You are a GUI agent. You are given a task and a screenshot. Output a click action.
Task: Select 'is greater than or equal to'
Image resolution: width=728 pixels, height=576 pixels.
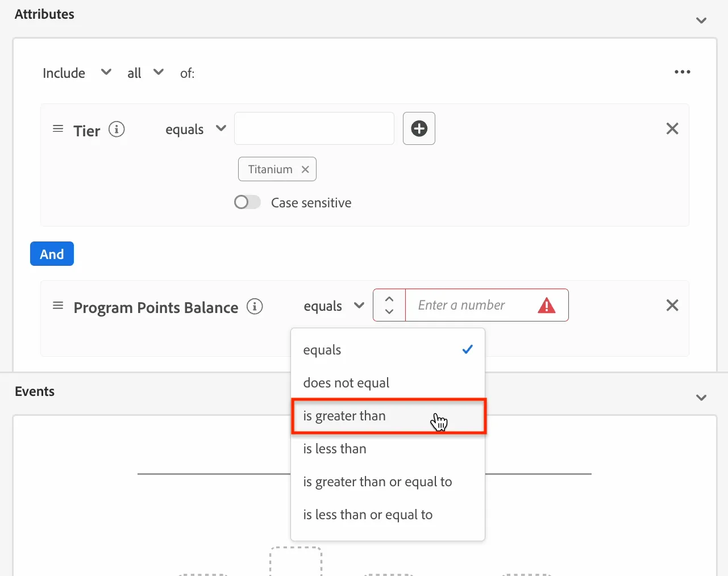click(388, 482)
